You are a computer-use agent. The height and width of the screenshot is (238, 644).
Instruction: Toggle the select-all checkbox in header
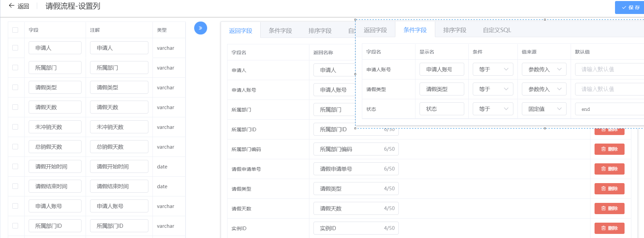coord(15,30)
